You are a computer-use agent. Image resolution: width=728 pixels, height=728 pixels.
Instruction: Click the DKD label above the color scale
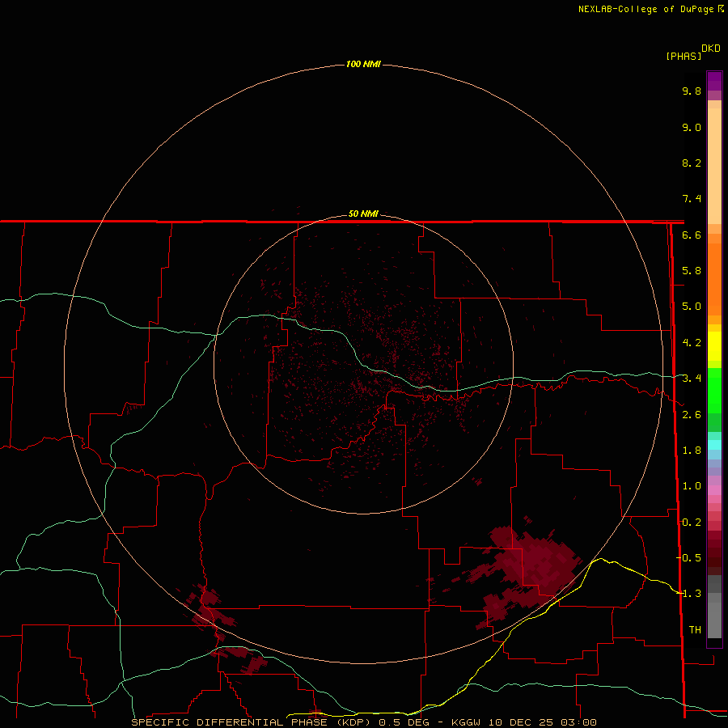711,49
